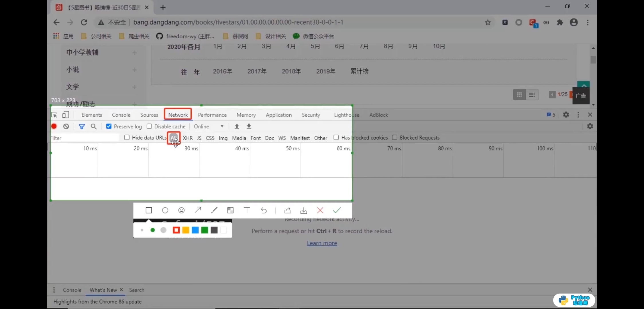Select the pencil drawing tool
The width and height of the screenshot is (644, 309).
click(x=214, y=210)
